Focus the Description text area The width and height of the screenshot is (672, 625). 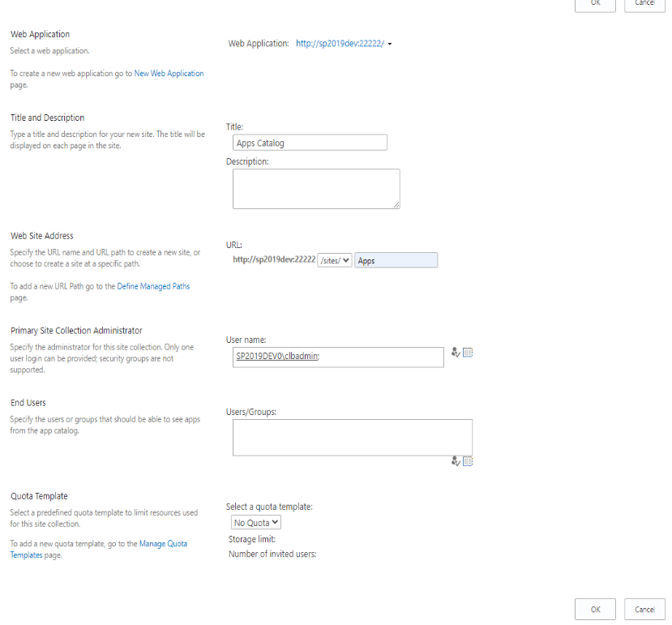click(315, 188)
